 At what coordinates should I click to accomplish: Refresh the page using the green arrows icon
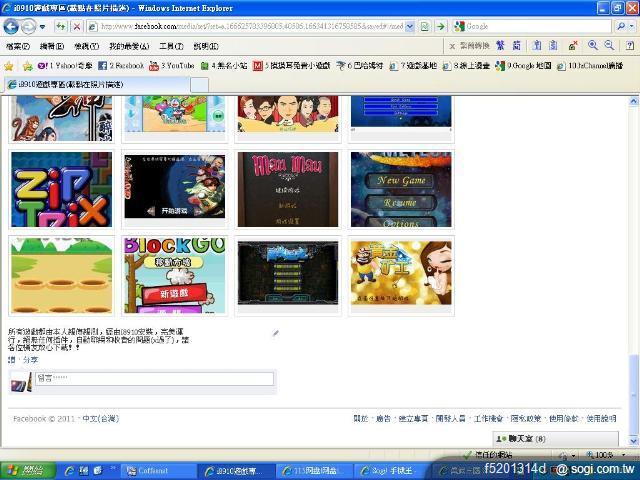click(60, 27)
